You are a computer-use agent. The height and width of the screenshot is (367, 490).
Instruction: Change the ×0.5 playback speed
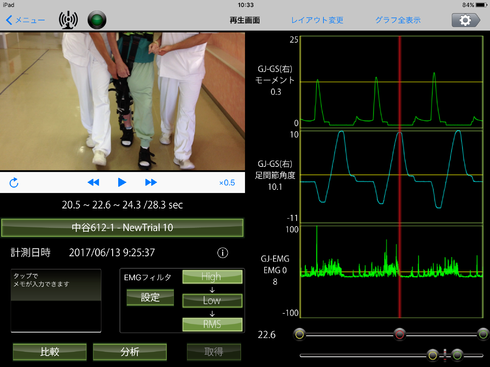(227, 183)
